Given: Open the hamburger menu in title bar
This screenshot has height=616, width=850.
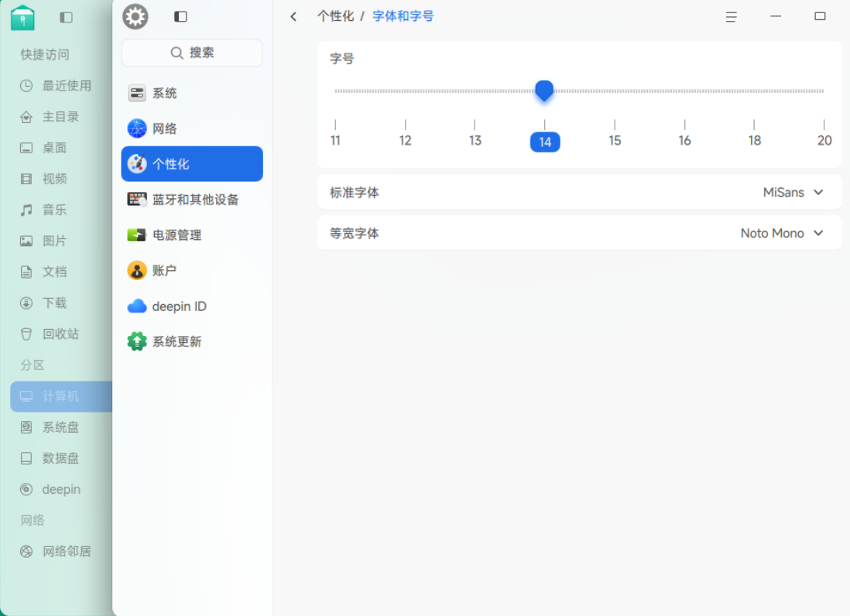Looking at the screenshot, I should (732, 17).
